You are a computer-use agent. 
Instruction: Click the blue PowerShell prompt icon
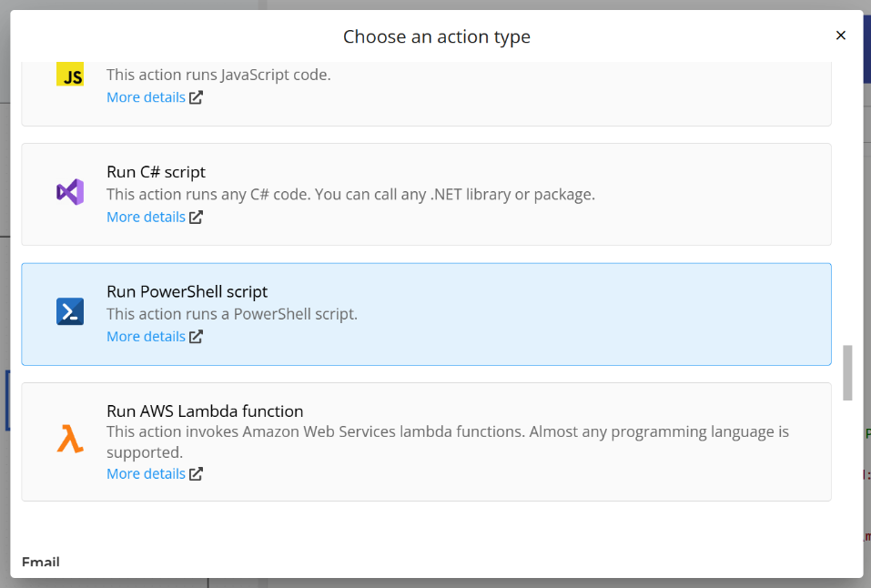pyautogui.click(x=70, y=311)
